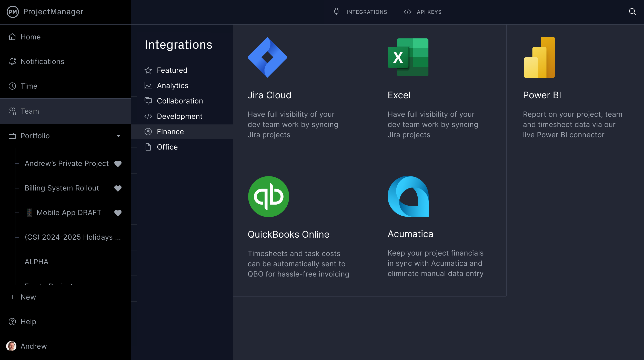Click the Excel card title
This screenshot has width=644, height=360.
[x=399, y=95]
